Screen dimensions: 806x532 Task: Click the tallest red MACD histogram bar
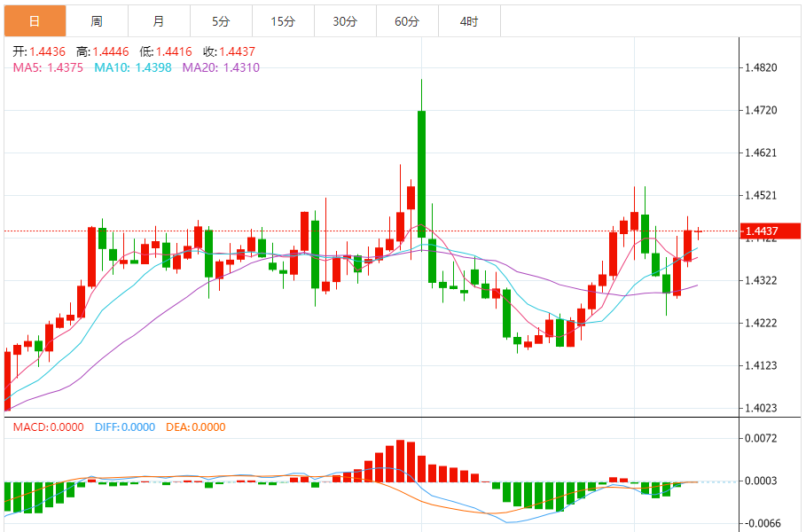pyautogui.click(x=401, y=461)
